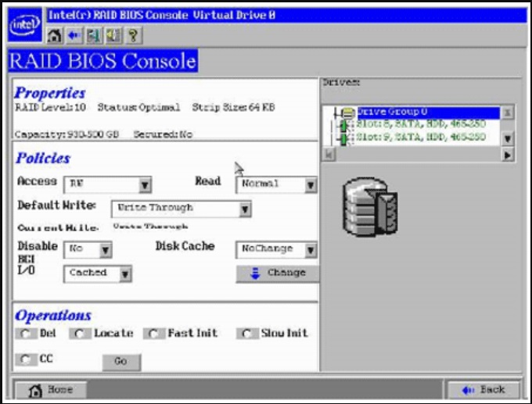
Task: Click the exit door toolbar icon
Action: point(94,35)
